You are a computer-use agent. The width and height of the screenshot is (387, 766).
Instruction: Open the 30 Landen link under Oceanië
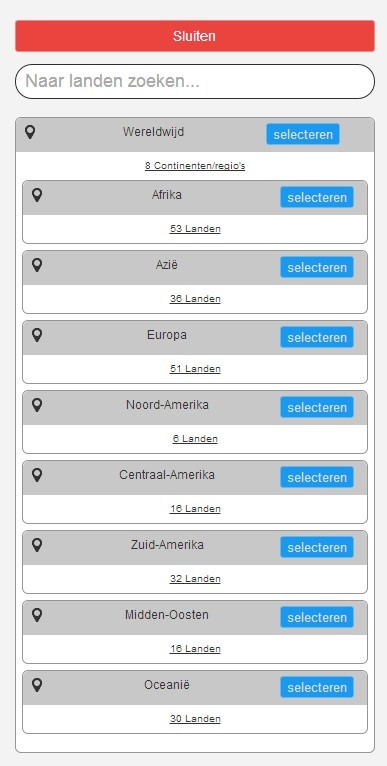coord(195,719)
